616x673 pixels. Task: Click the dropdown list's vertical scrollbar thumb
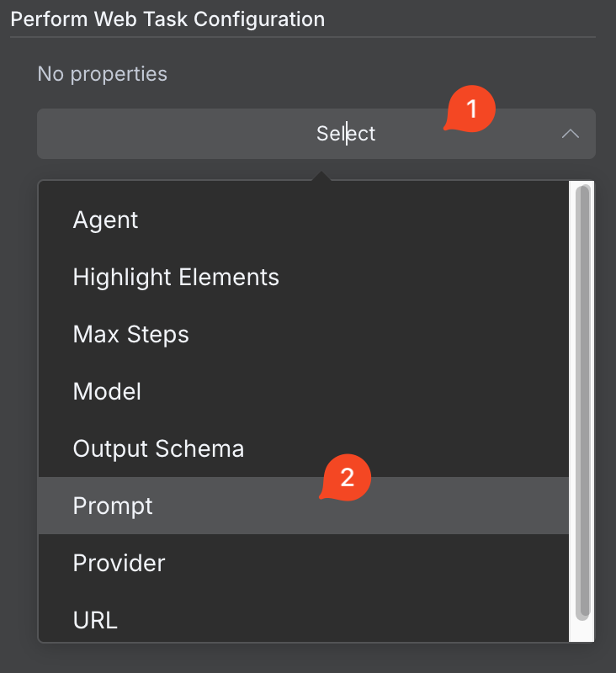click(582, 403)
